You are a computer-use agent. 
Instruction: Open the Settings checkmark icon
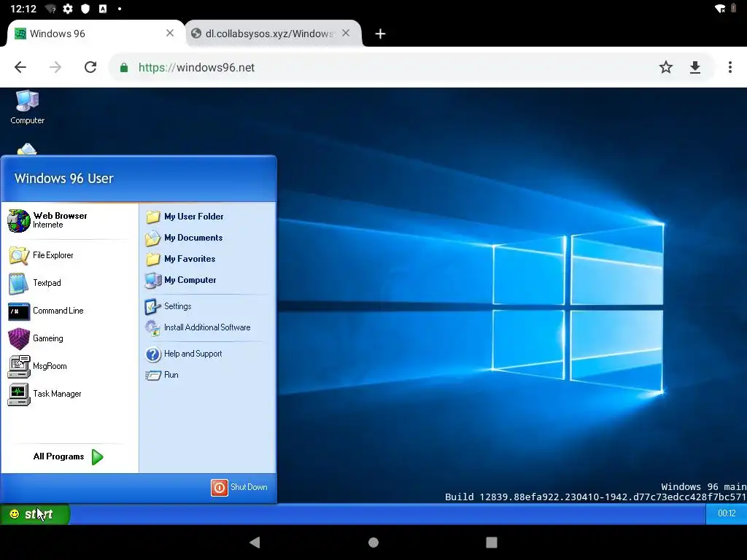pos(153,306)
